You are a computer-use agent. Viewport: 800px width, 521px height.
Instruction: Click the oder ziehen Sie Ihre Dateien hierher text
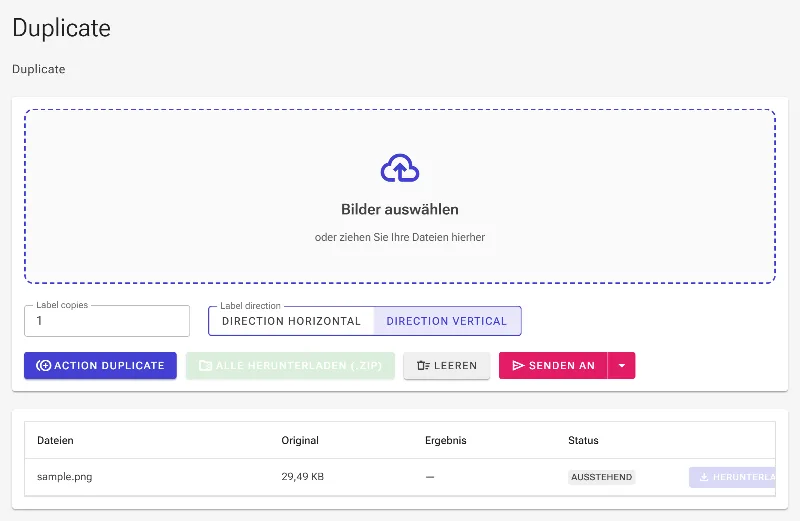399,237
